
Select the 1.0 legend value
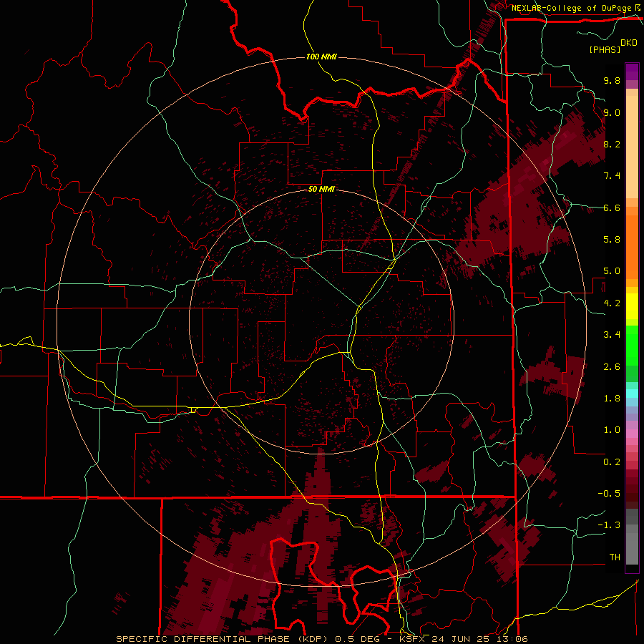[x=612, y=430]
